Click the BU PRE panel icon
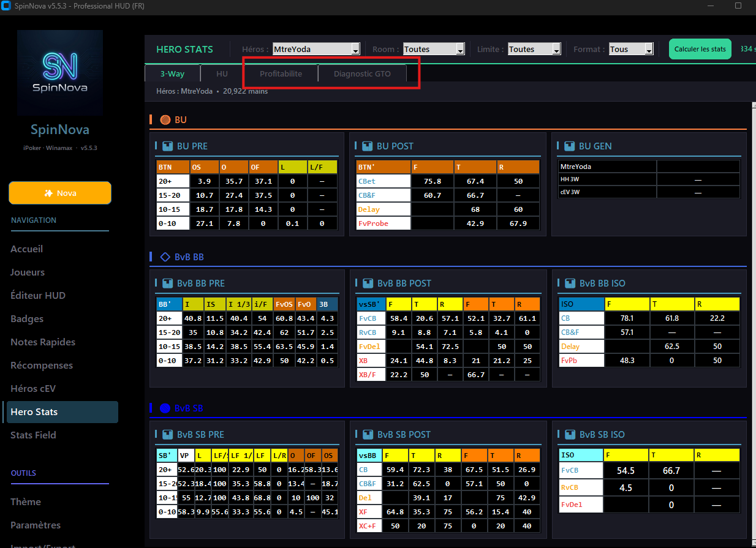The width and height of the screenshot is (756, 548). point(167,146)
